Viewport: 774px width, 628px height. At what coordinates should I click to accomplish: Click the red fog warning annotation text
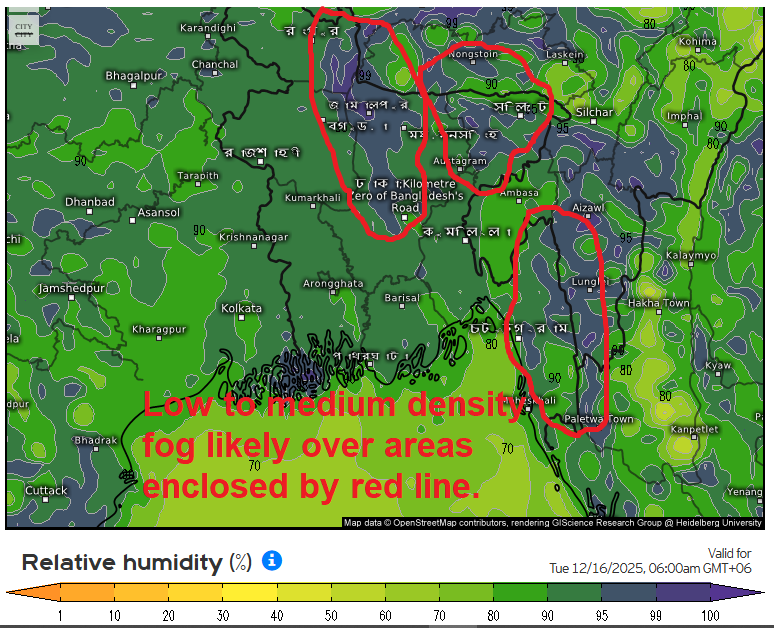[x=330, y=446]
